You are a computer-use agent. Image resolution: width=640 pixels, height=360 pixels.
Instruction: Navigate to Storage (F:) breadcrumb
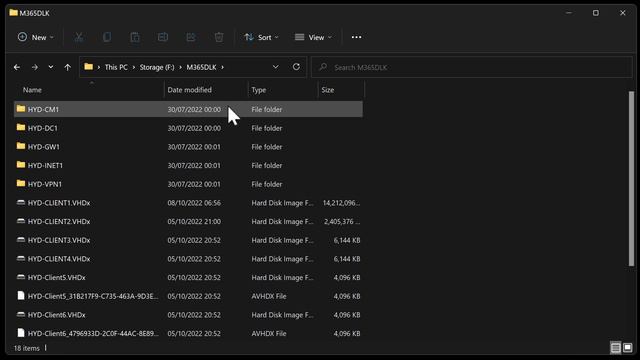(x=157, y=67)
